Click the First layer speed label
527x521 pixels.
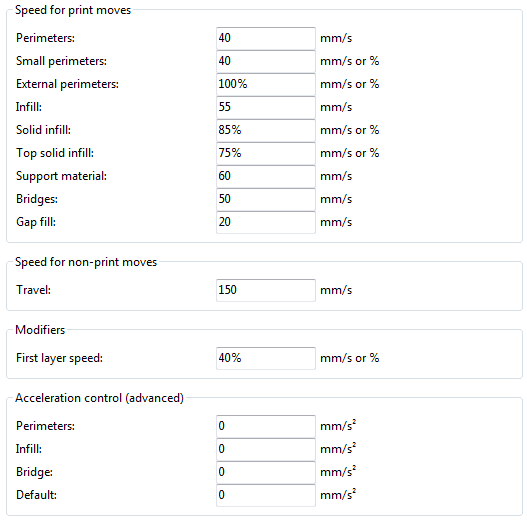click(59, 358)
